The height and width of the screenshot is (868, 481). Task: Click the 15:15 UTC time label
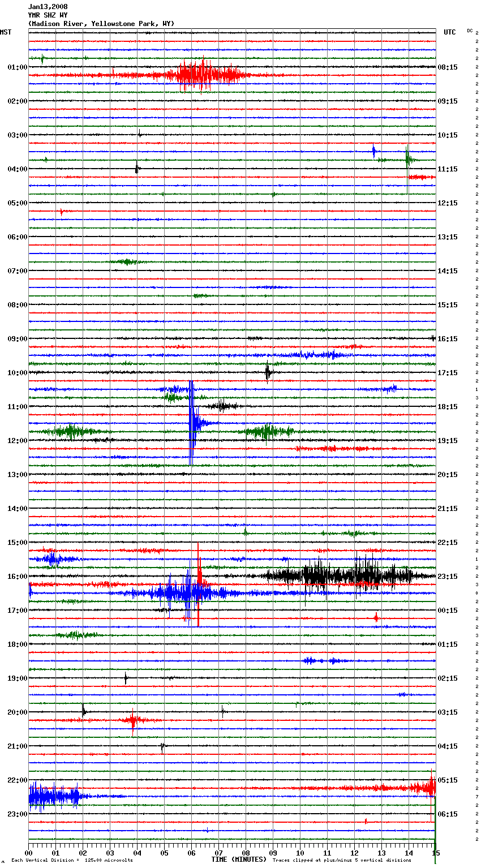(x=448, y=305)
